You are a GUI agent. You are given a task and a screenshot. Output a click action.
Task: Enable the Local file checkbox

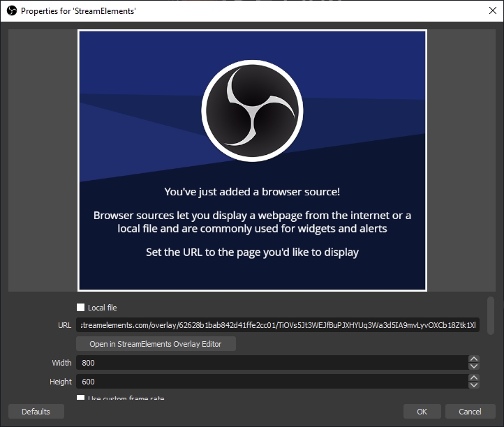coord(81,308)
